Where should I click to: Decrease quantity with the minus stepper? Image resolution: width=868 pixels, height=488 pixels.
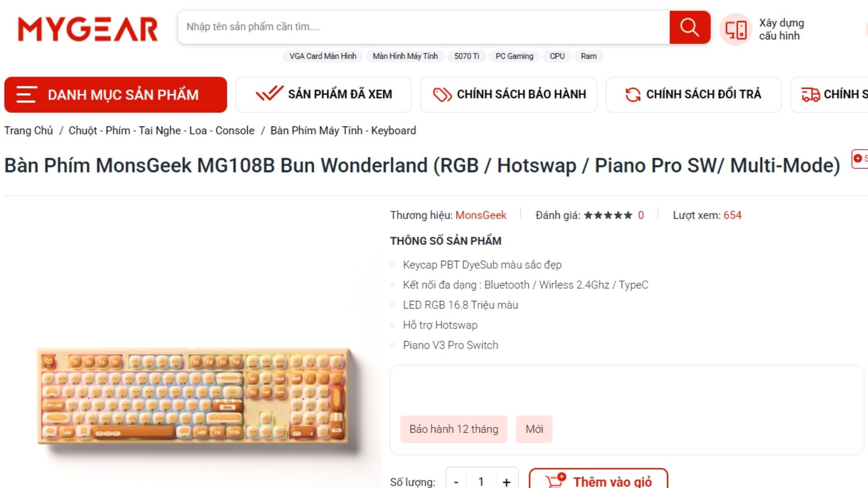[x=456, y=482]
